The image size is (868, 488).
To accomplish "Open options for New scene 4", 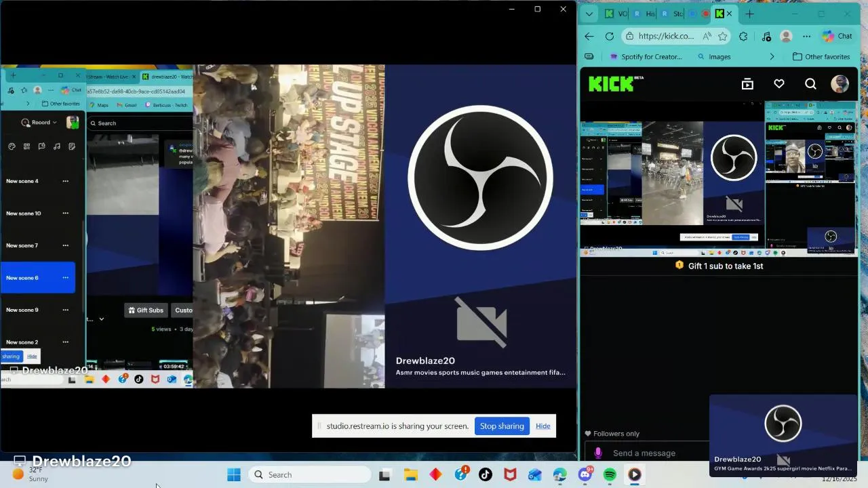I will click(x=65, y=181).
